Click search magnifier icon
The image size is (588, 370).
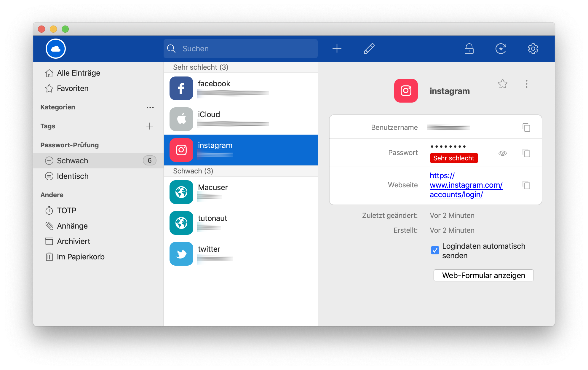(x=171, y=49)
